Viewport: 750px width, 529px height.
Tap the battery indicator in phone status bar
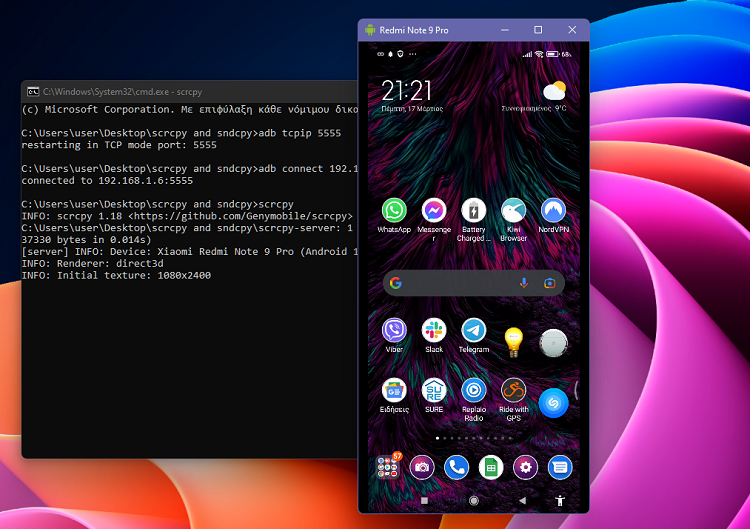click(553, 54)
